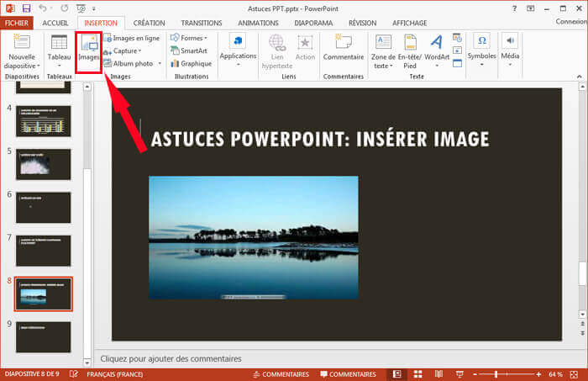The width and height of the screenshot is (588, 381).
Task: Collapse the ribbon with the chevron
Action: pos(580,77)
